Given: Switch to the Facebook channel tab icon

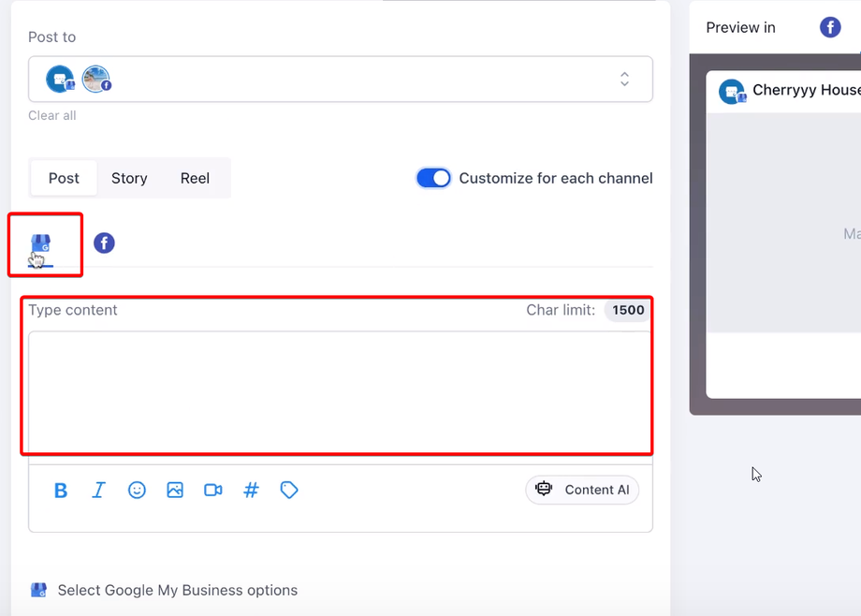Looking at the screenshot, I should click(x=104, y=243).
